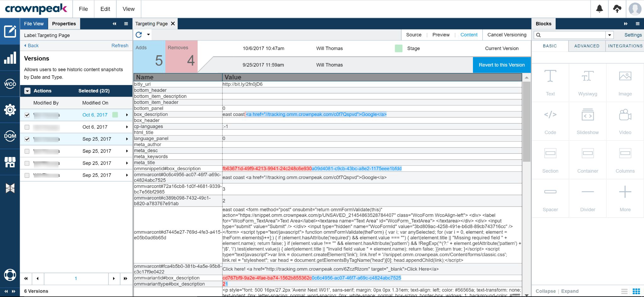The height and width of the screenshot is (297, 644).
Task: Open Blocks Settings link
Action: pyautogui.click(x=633, y=35)
